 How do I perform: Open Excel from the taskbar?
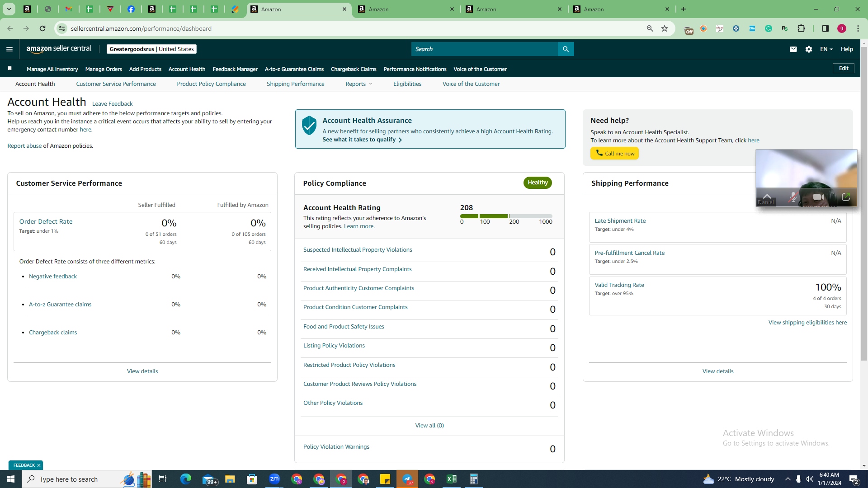coord(452,479)
